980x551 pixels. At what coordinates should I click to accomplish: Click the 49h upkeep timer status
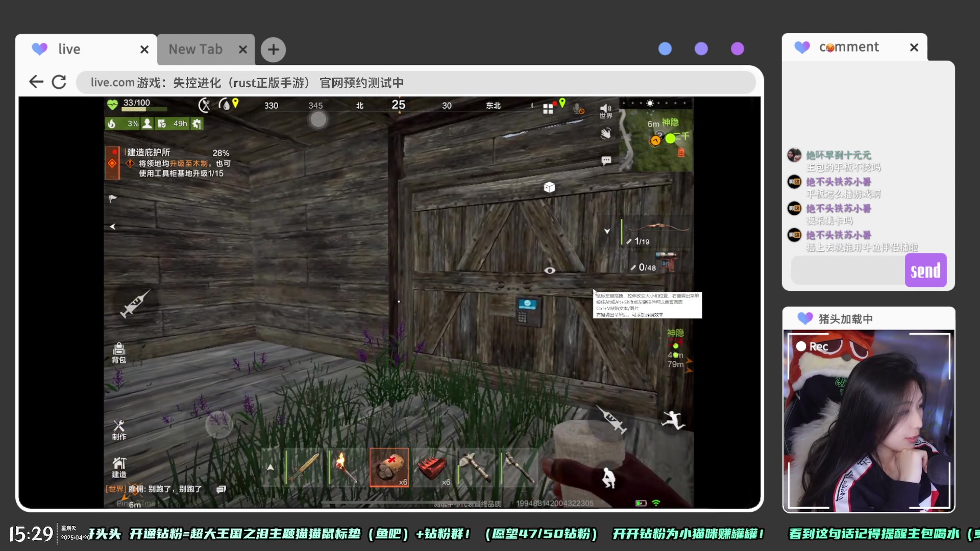[173, 123]
